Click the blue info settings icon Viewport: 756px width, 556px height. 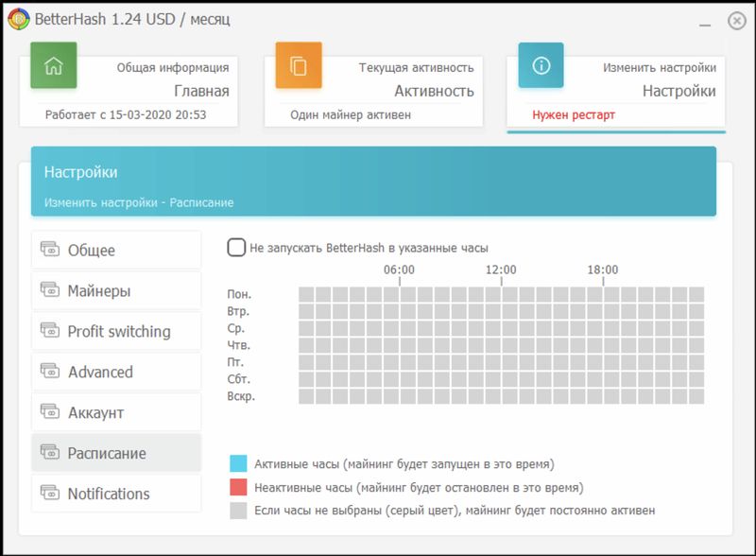tap(541, 66)
